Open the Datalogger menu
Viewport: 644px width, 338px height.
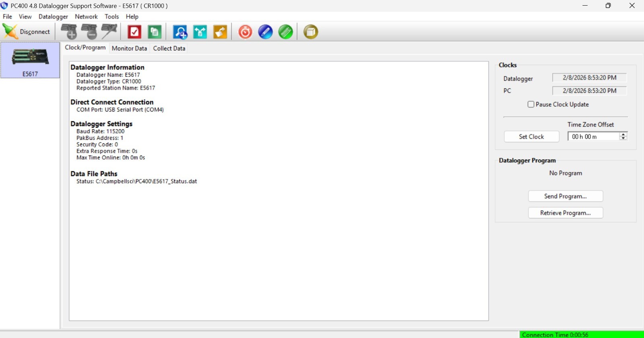tap(53, 17)
